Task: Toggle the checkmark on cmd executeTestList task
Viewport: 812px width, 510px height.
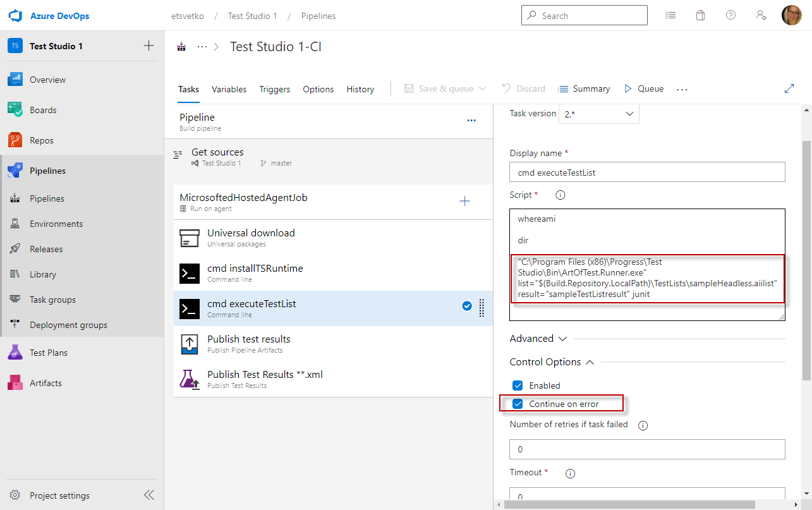Action: pyautogui.click(x=467, y=307)
